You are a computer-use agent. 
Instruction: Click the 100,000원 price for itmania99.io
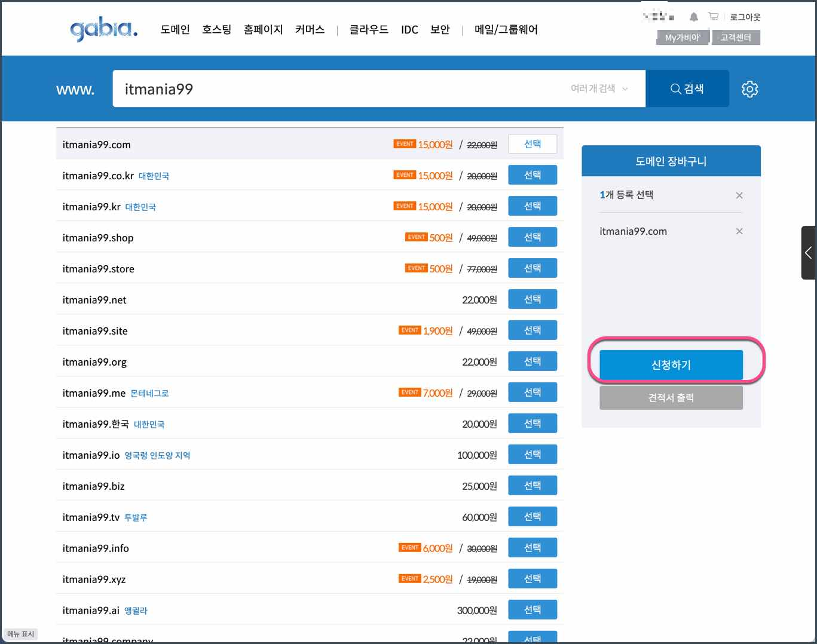click(477, 455)
